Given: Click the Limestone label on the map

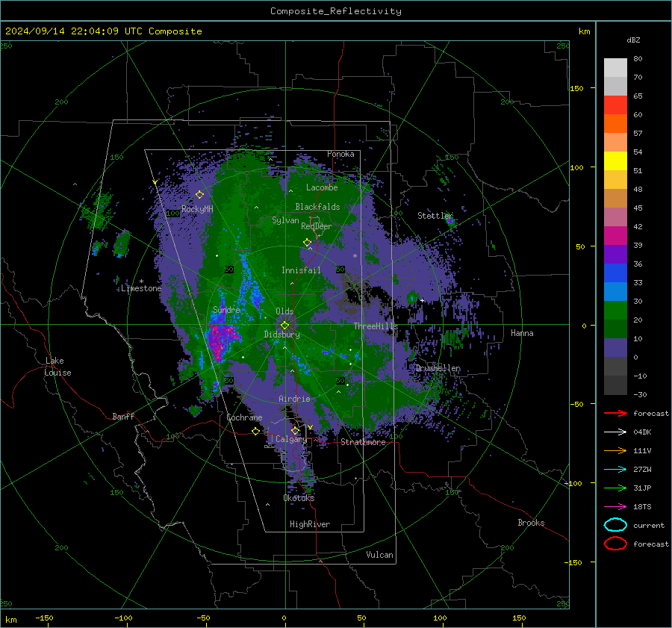Looking at the screenshot, I should pos(141,288).
